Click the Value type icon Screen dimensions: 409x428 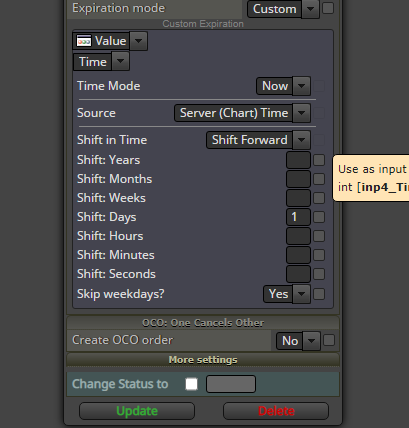coord(84,41)
